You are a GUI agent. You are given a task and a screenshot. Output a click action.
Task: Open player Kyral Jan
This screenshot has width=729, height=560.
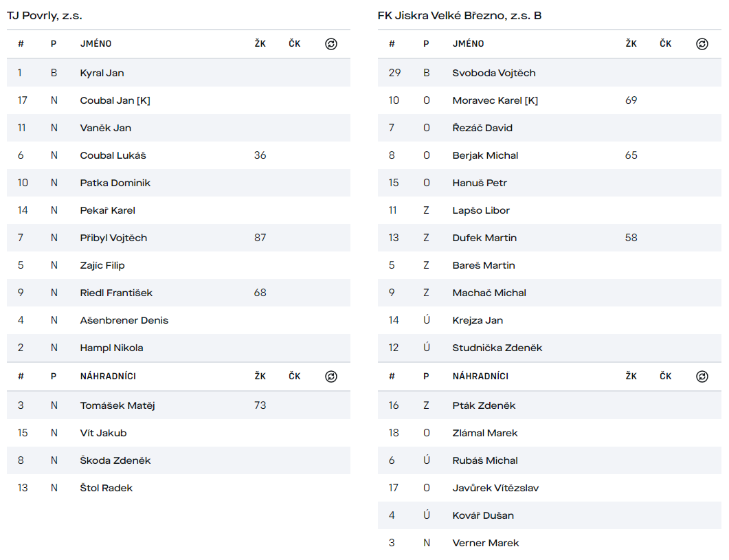(102, 73)
